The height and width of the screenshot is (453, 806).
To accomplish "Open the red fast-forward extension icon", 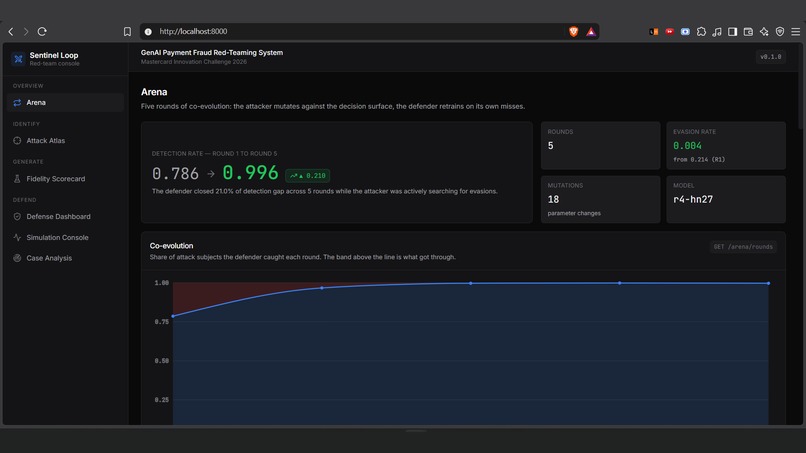I will coord(669,31).
